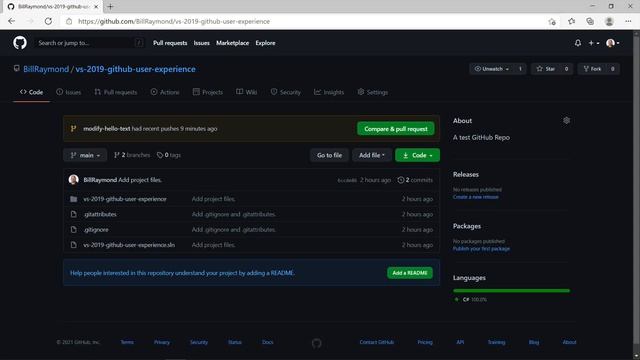640x360 pixels.
Task: Click the C# language bar
Action: point(511,291)
